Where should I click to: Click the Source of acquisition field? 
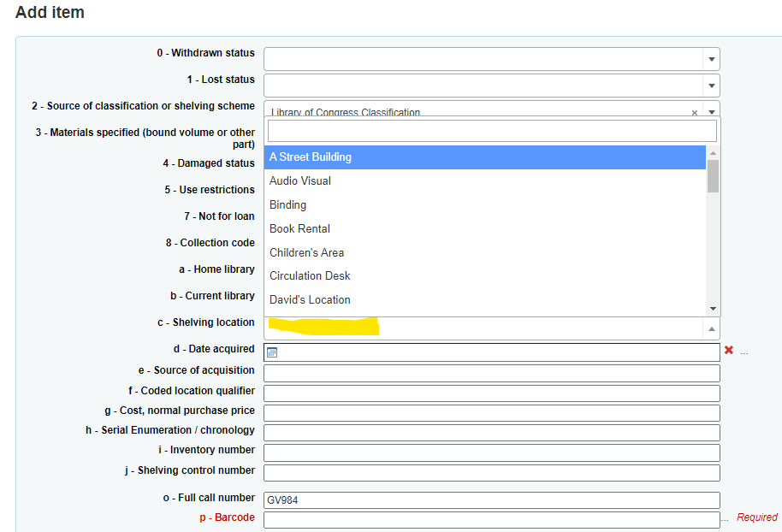click(x=492, y=373)
